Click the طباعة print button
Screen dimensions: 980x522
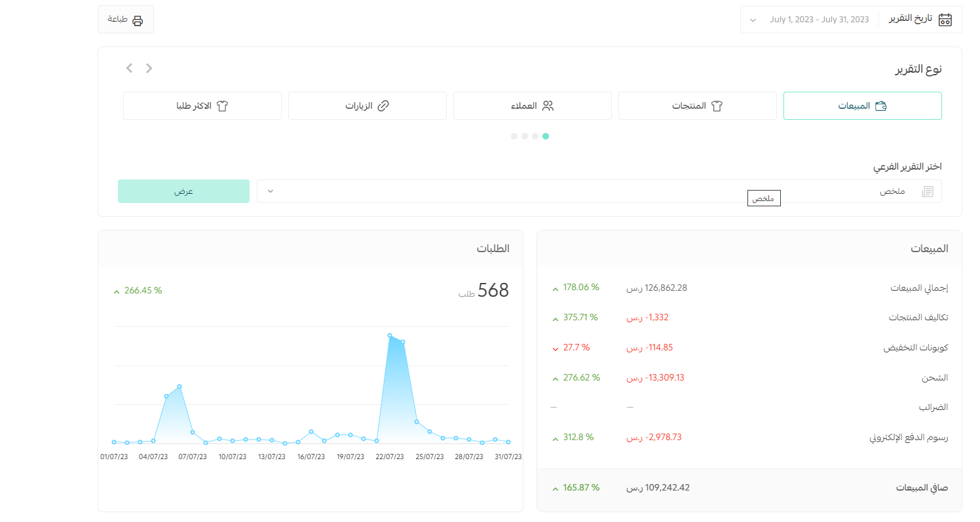[125, 20]
